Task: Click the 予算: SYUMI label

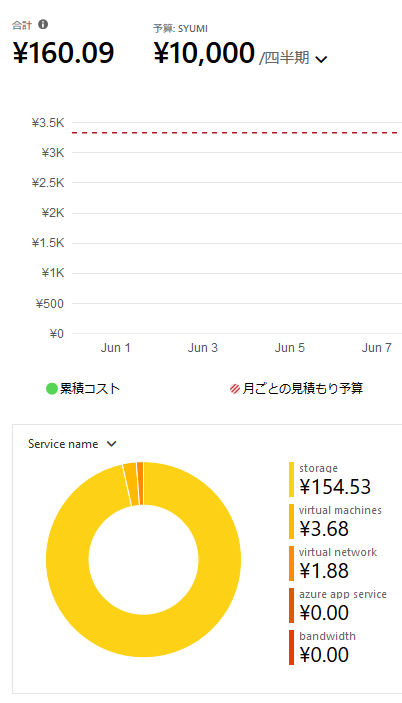Action: tap(180, 29)
